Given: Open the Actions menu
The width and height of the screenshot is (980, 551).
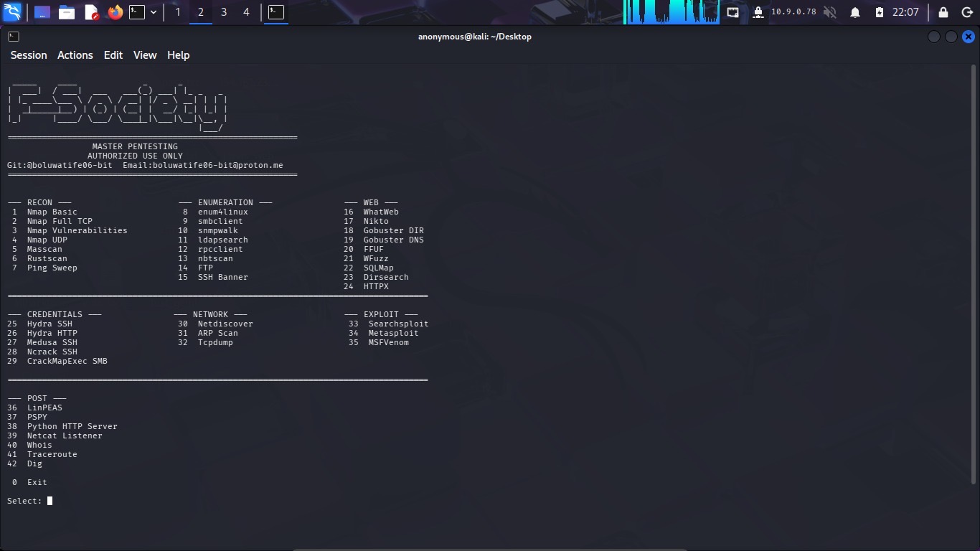Looking at the screenshot, I should (75, 55).
